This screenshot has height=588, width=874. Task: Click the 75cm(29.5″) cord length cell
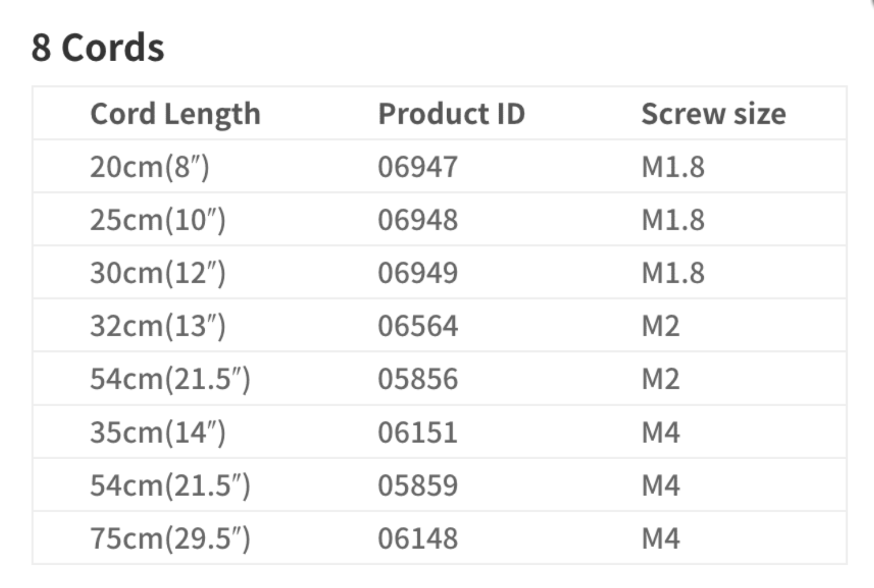click(x=170, y=539)
